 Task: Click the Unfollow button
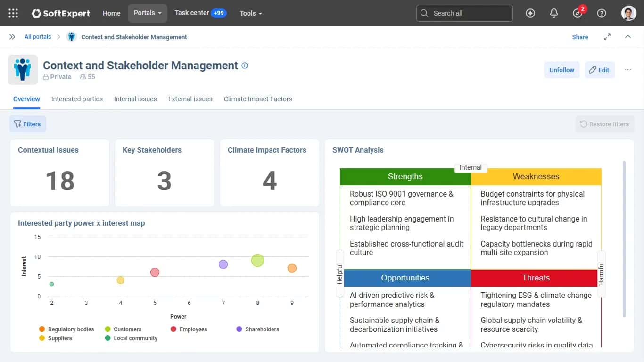[561, 70]
